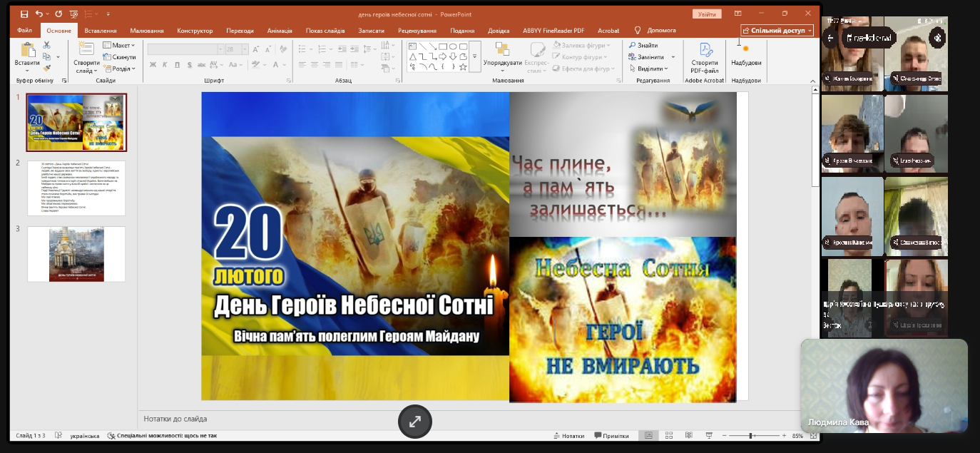Click the Paste clipboard icon
980x453 pixels.
pos(27,51)
